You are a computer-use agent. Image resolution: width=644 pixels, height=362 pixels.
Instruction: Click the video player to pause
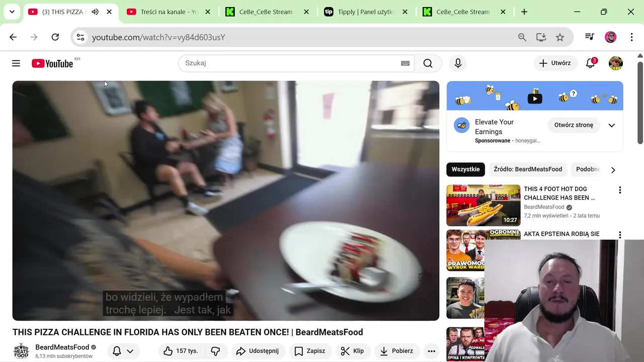[x=226, y=201]
